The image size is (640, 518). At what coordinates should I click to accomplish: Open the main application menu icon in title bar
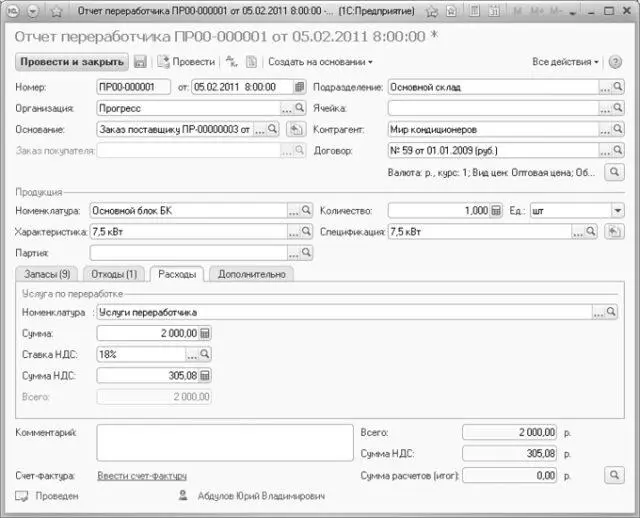coord(14,11)
